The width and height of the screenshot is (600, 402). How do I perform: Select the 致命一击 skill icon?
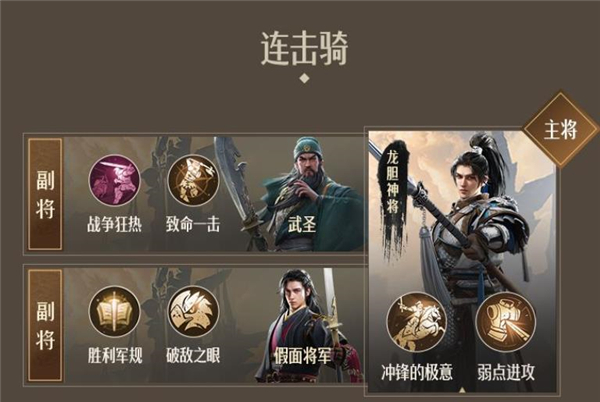pyautogui.click(x=193, y=180)
